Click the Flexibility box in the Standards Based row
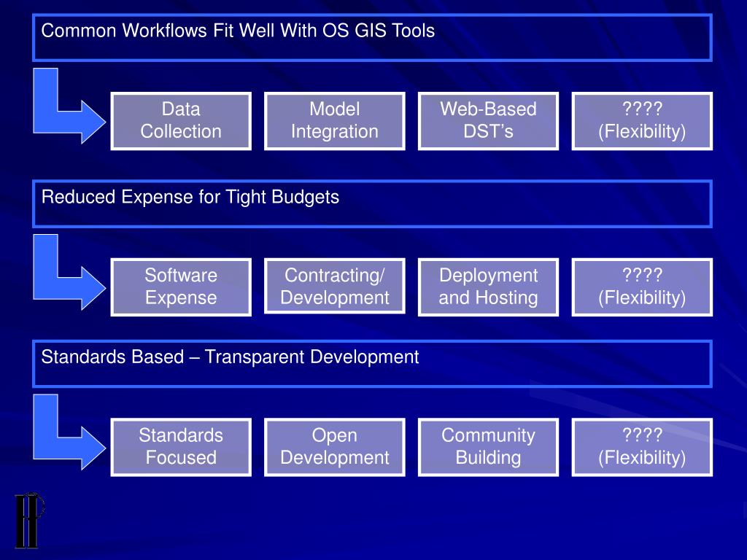747x560 pixels. (x=642, y=447)
